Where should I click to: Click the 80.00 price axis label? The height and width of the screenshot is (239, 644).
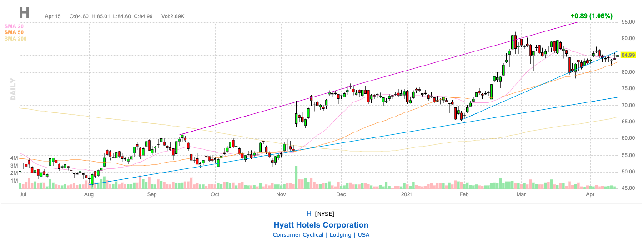click(x=629, y=72)
